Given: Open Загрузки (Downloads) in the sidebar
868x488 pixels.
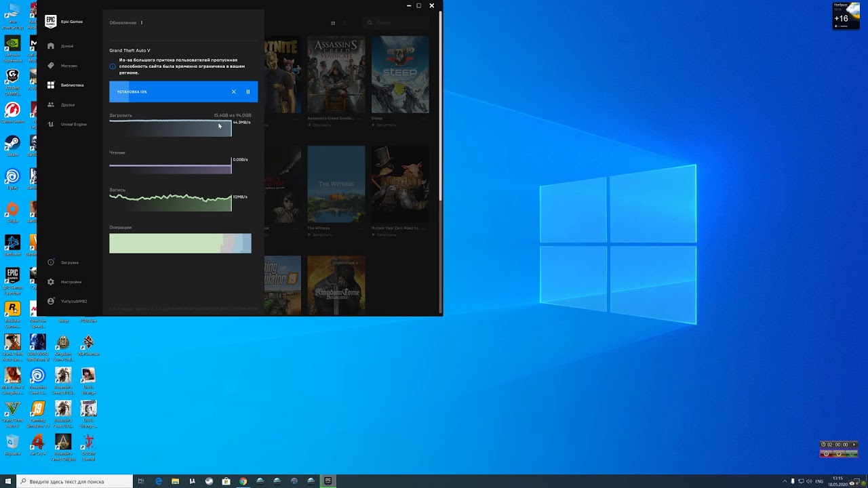Looking at the screenshot, I should (x=63, y=262).
